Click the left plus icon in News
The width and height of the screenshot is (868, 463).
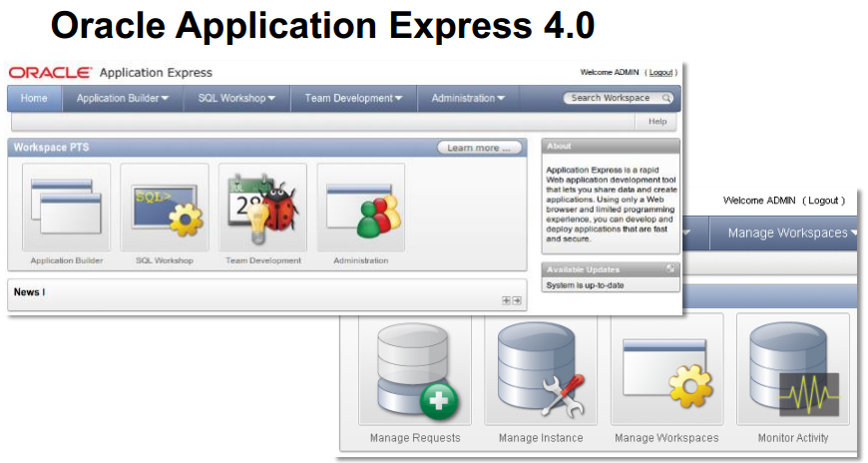click(506, 300)
